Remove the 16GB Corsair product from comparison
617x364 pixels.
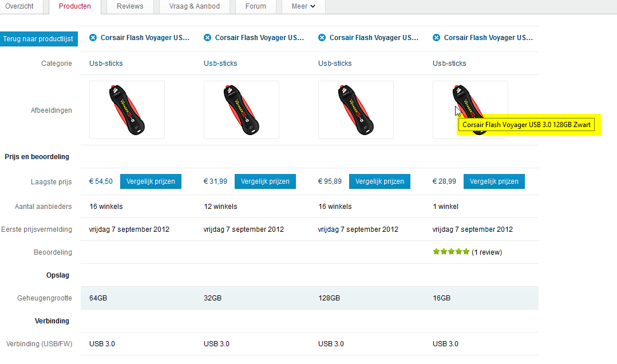pyautogui.click(x=436, y=38)
